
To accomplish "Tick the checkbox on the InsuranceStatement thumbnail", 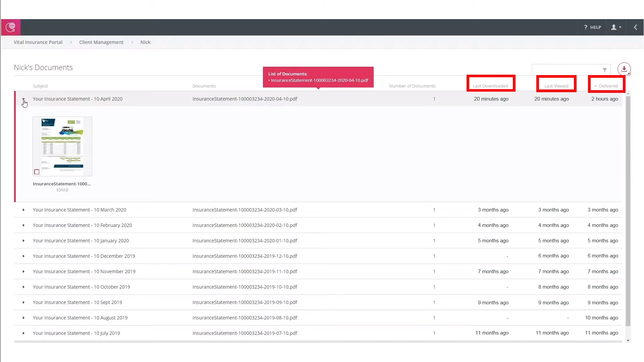I will (x=37, y=172).
